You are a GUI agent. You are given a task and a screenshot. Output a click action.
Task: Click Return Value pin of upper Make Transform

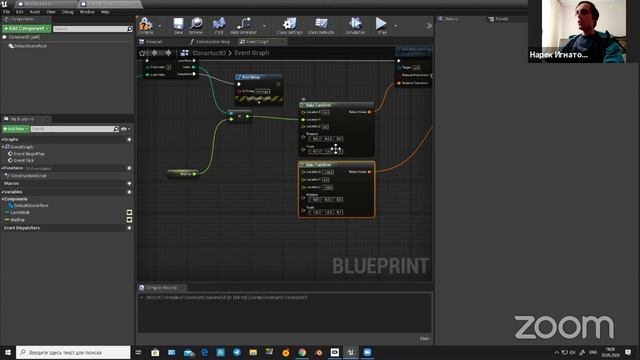[369, 112]
